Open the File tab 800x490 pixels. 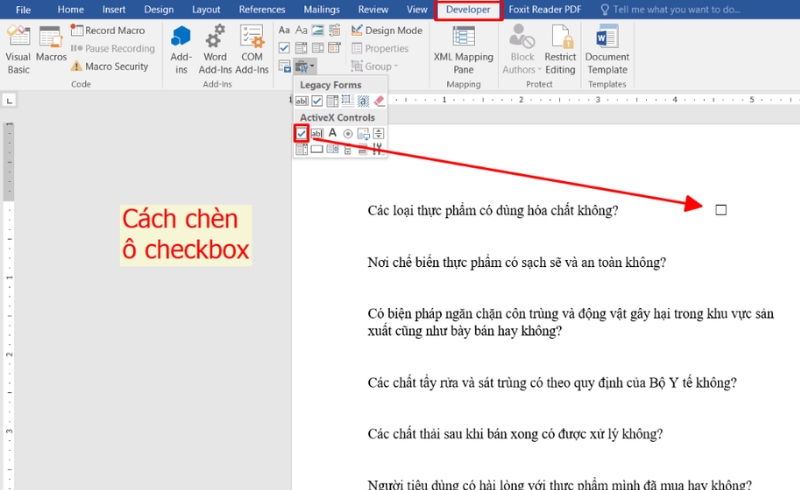tap(23, 9)
